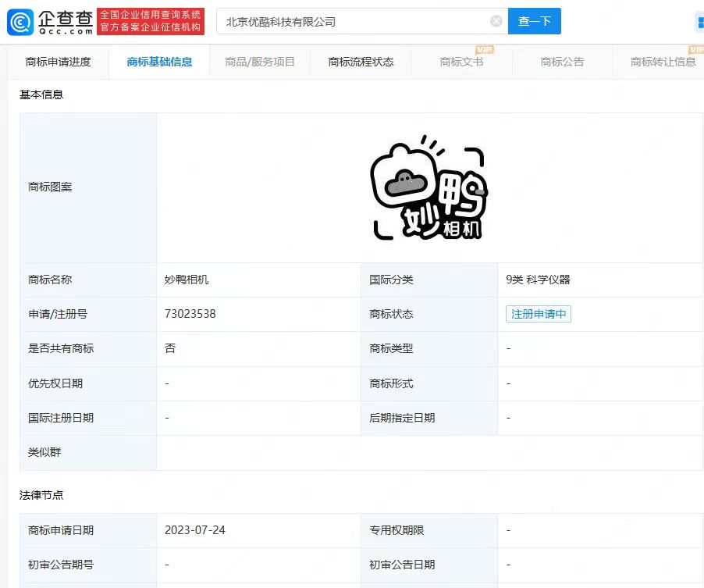This screenshot has height=588, width=704.
Task: Click the Qcc 企查查 logo
Action: point(50,21)
